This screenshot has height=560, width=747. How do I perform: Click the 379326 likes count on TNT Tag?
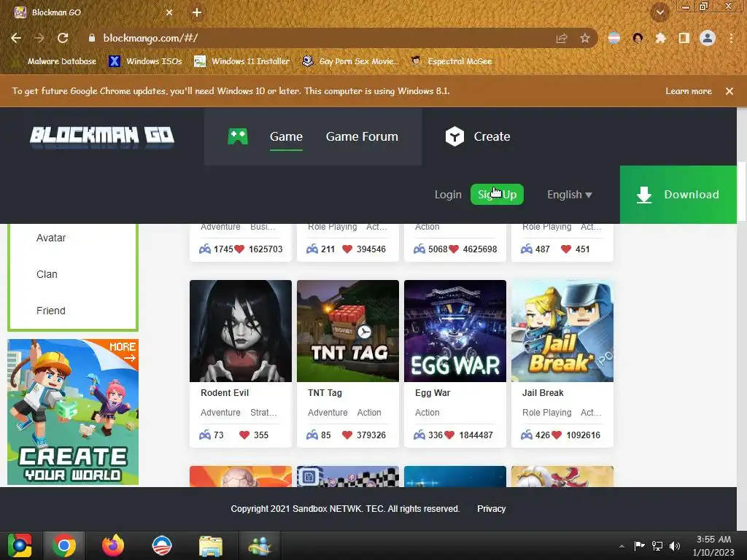(371, 435)
